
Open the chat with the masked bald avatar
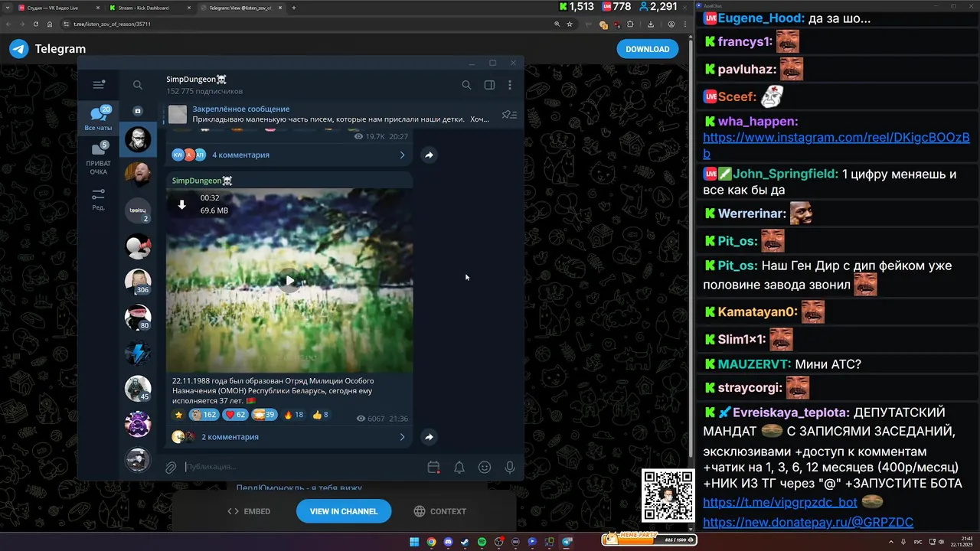(x=138, y=139)
